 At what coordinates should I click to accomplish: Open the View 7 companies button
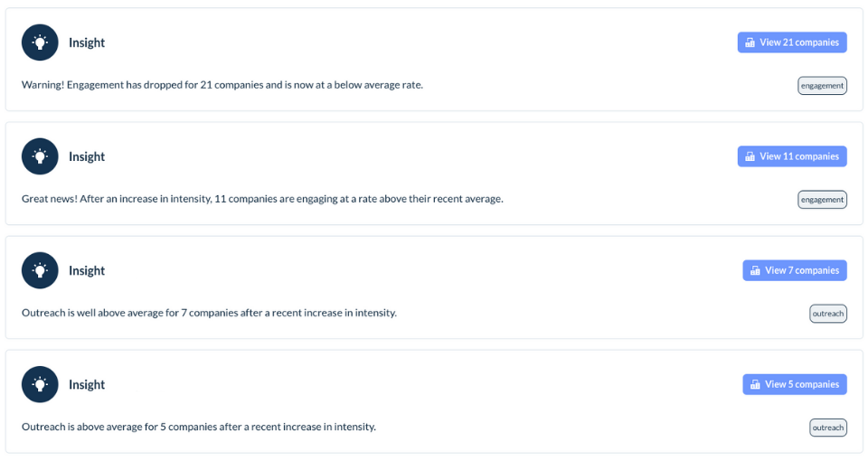pos(795,270)
